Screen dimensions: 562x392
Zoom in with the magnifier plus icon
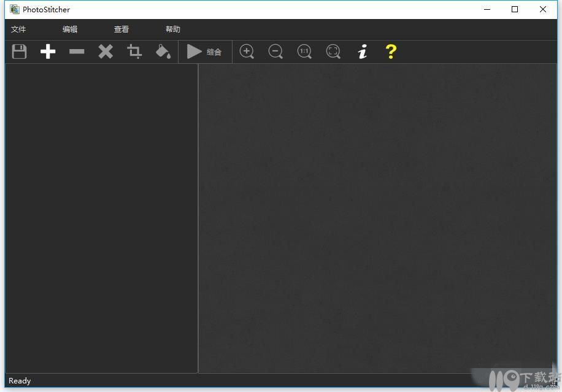(x=247, y=52)
